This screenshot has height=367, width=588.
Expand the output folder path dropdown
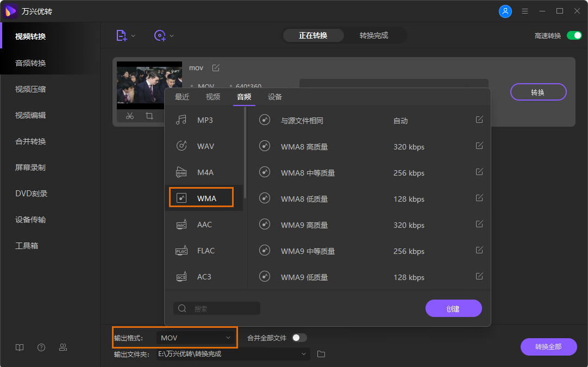[304, 353]
